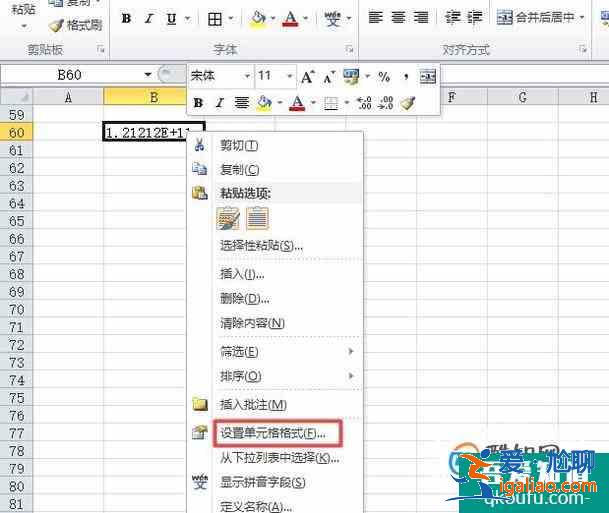
Task: Click the ribbon phonetic guide (wén) icon
Action: (332, 18)
